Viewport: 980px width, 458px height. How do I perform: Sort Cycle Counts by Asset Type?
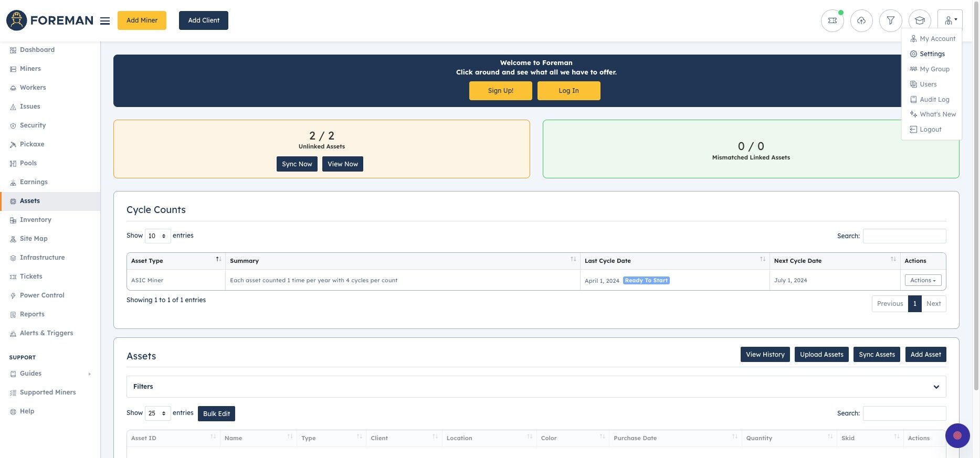click(x=176, y=261)
